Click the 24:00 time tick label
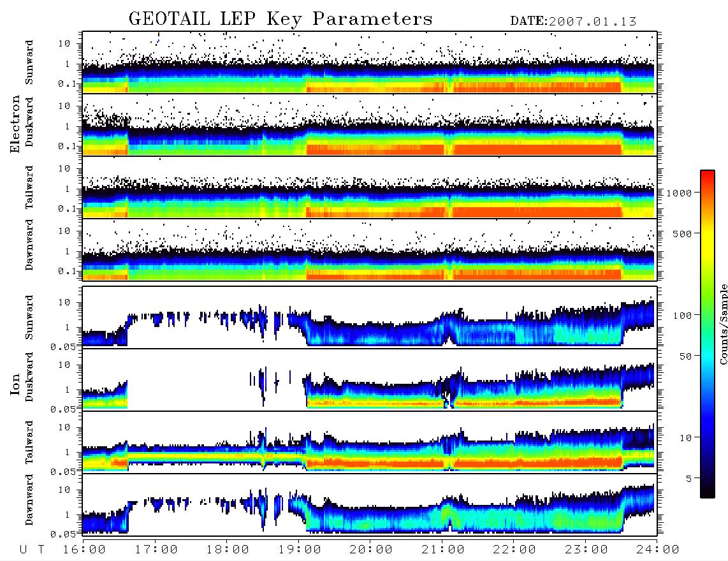Image resolution: width=728 pixels, height=561 pixels. 658,550
